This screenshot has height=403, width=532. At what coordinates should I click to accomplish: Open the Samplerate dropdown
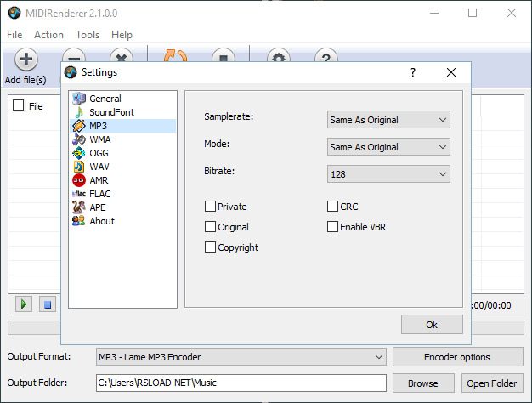point(388,120)
